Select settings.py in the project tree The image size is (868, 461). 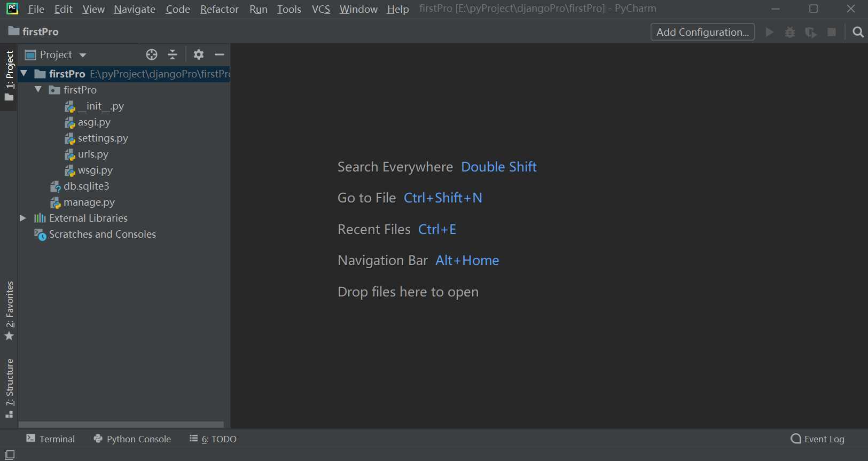tap(103, 138)
